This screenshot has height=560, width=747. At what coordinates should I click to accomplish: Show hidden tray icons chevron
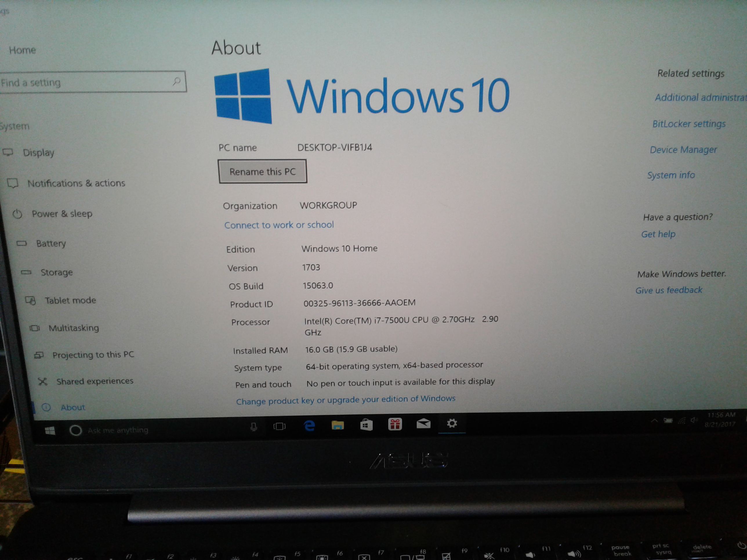[x=654, y=421]
